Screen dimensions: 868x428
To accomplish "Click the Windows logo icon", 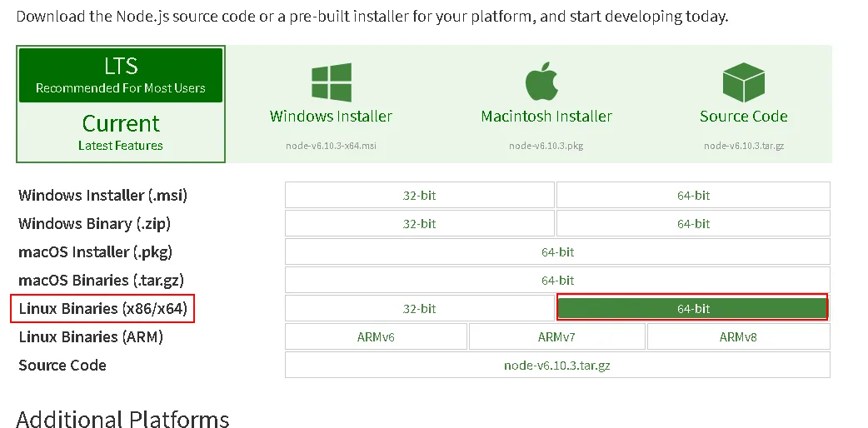I will (331, 82).
